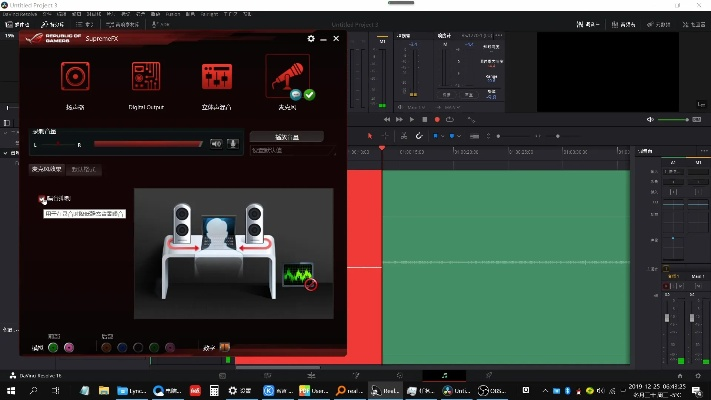711x400 pixels.
Task: Toggle the mute speaker button in SupremeFX
Action: pyautogui.click(x=216, y=144)
